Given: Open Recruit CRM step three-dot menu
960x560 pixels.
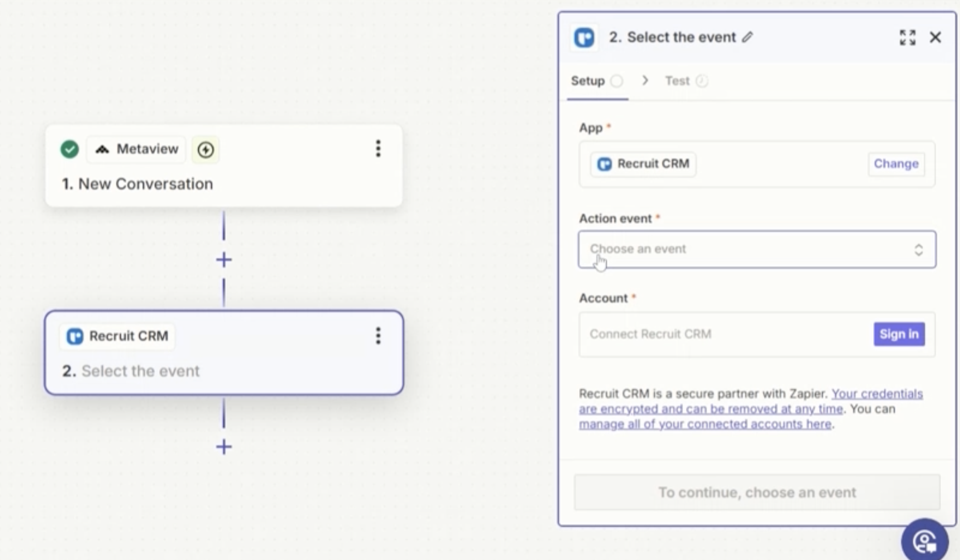Looking at the screenshot, I should (378, 336).
